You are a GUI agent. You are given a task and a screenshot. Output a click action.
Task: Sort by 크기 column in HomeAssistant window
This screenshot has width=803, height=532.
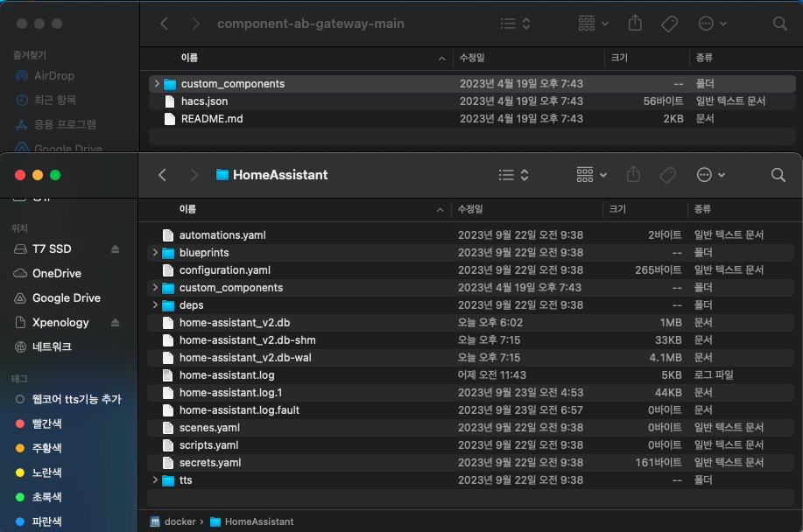point(618,209)
